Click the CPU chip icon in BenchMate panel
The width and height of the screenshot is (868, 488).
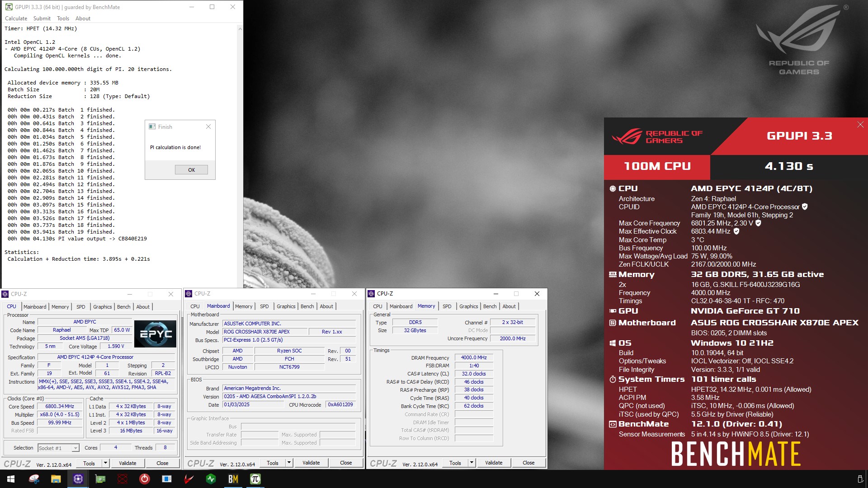point(613,189)
